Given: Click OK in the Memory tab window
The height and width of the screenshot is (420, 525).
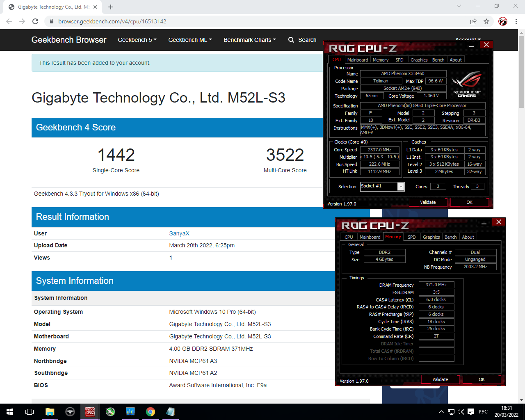Looking at the screenshot, I should tap(482, 379).
